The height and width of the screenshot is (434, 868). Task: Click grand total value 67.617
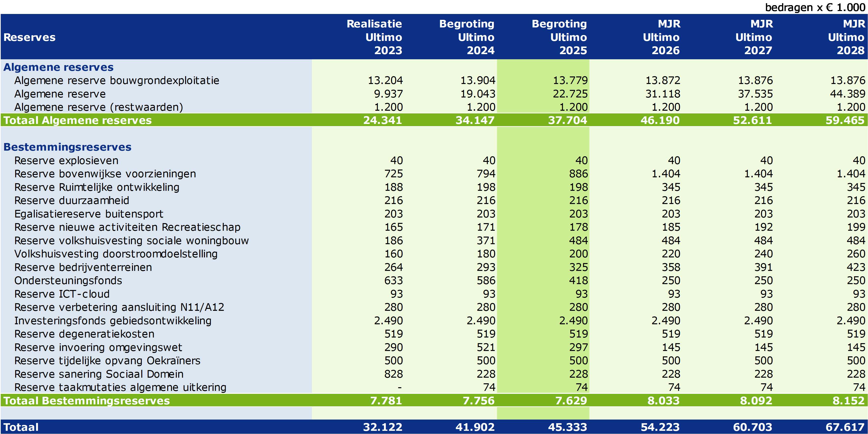(x=845, y=427)
